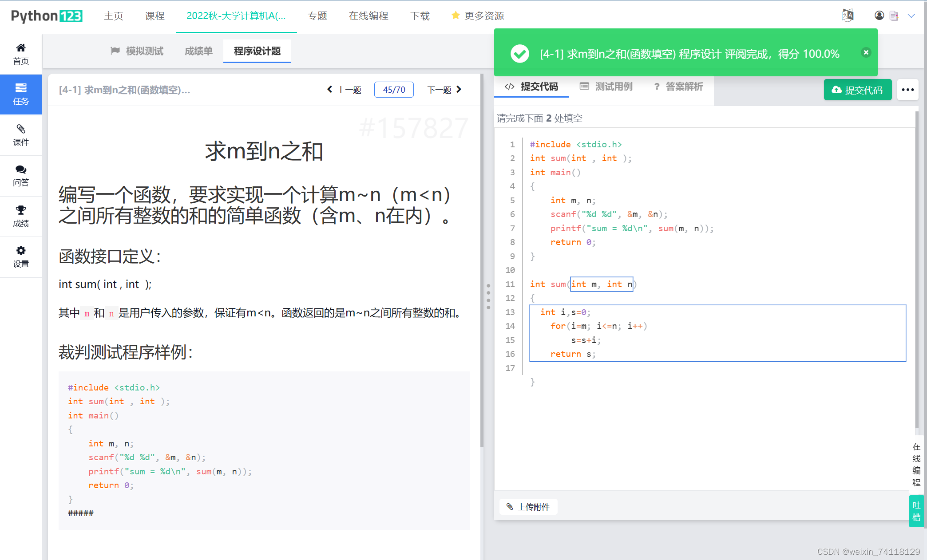Viewport: 927px width, 560px height.
Task: Click the 45/70 question number field
Action: click(x=394, y=90)
